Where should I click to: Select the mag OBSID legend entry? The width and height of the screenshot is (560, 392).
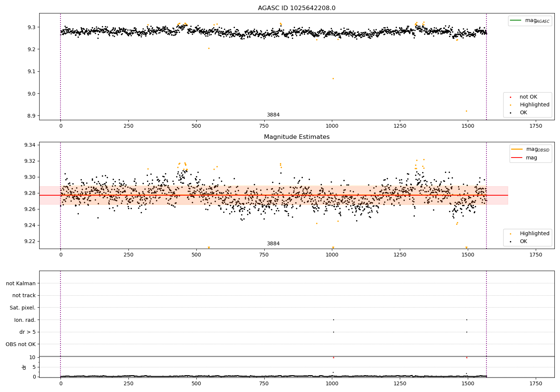tap(530, 149)
